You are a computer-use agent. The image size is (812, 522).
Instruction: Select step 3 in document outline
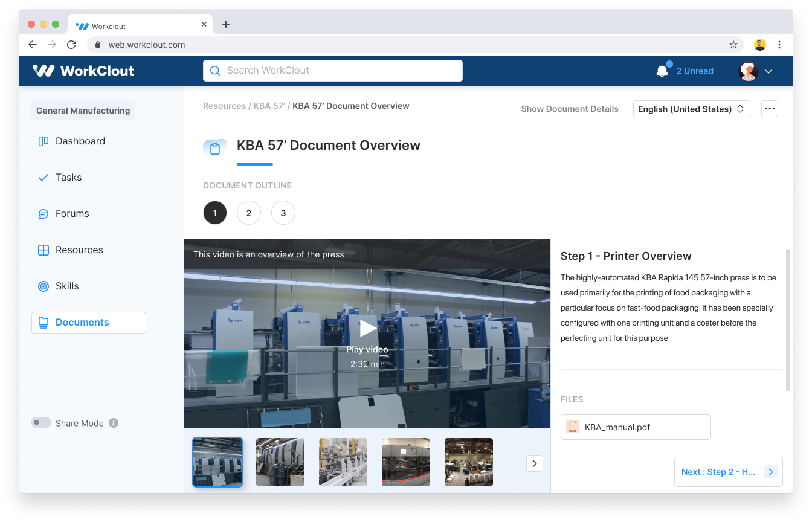(x=283, y=213)
